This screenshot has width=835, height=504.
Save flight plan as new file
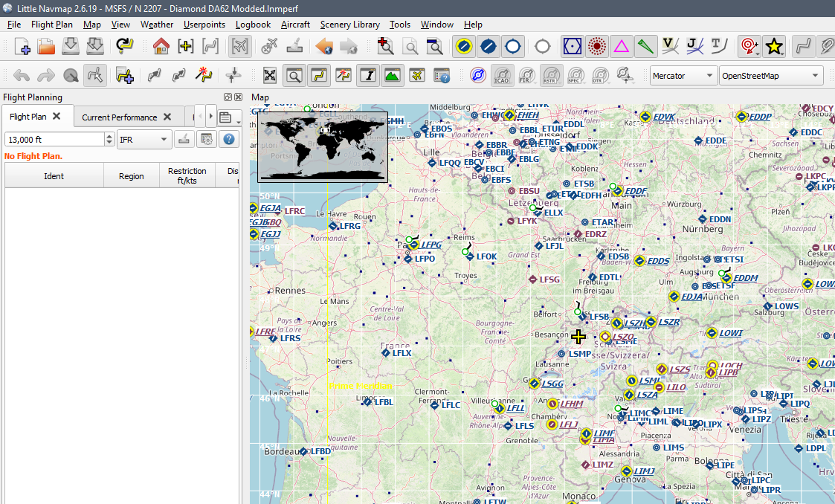point(95,47)
